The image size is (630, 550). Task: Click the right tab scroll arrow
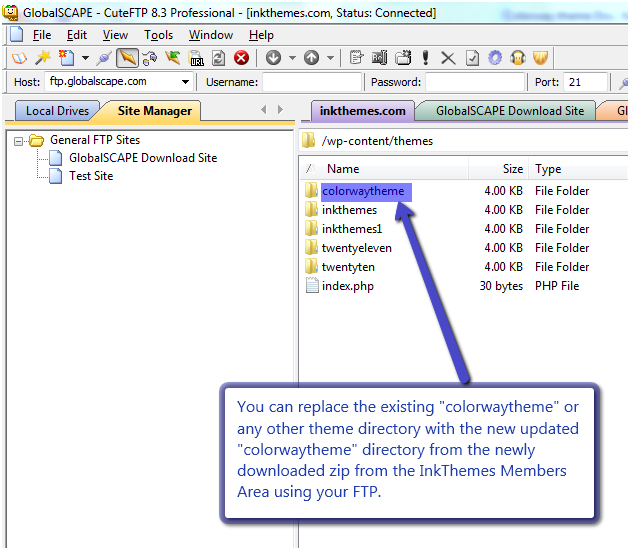click(280, 109)
